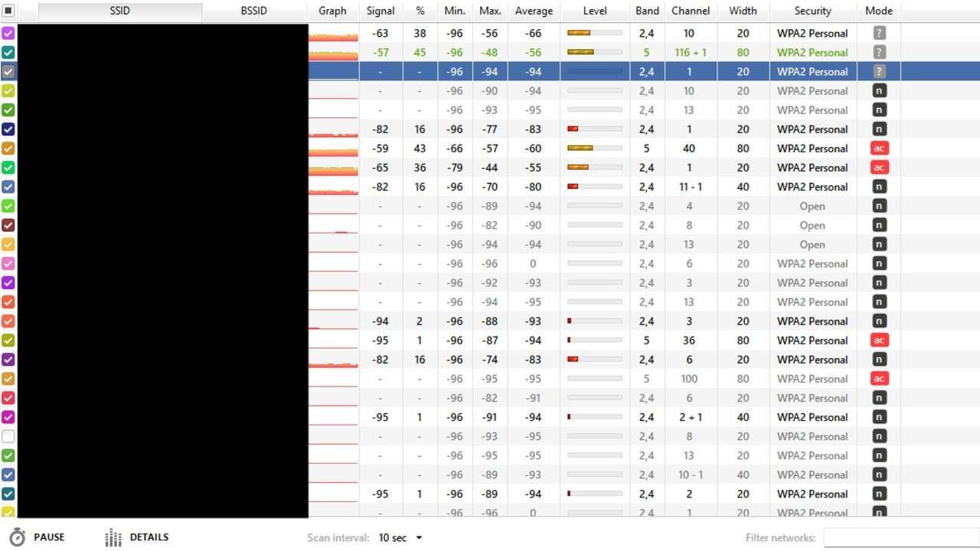Image resolution: width=980 pixels, height=551 pixels.
Task: Click the 'ac' mode badge in channel 36 row
Action: 879,340
